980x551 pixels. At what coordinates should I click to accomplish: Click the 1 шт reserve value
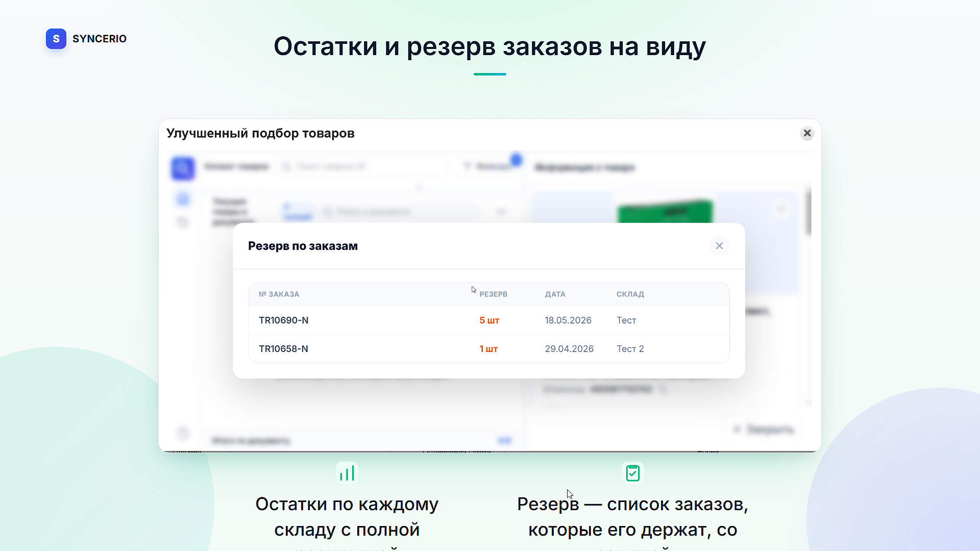(x=488, y=349)
